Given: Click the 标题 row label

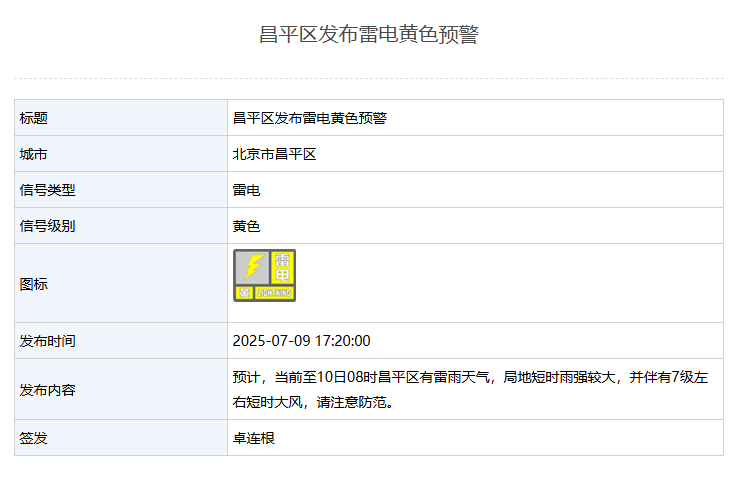Looking at the screenshot, I should [33, 118].
